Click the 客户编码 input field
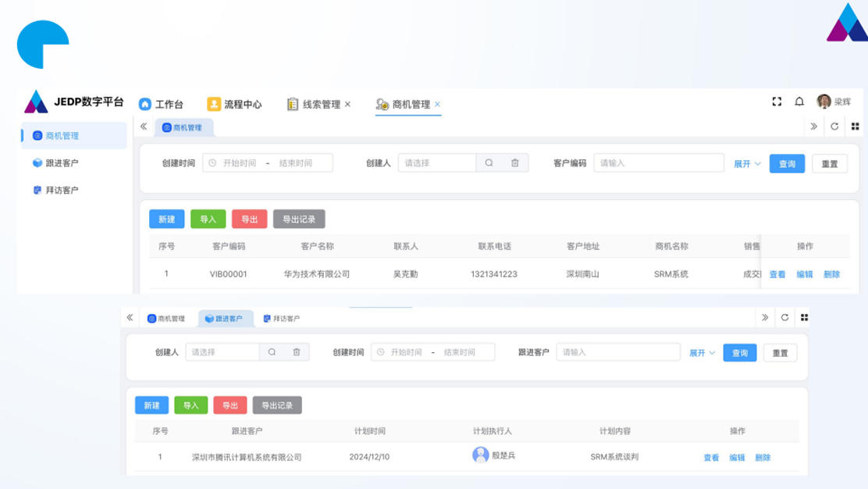 pyautogui.click(x=658, y=163)
